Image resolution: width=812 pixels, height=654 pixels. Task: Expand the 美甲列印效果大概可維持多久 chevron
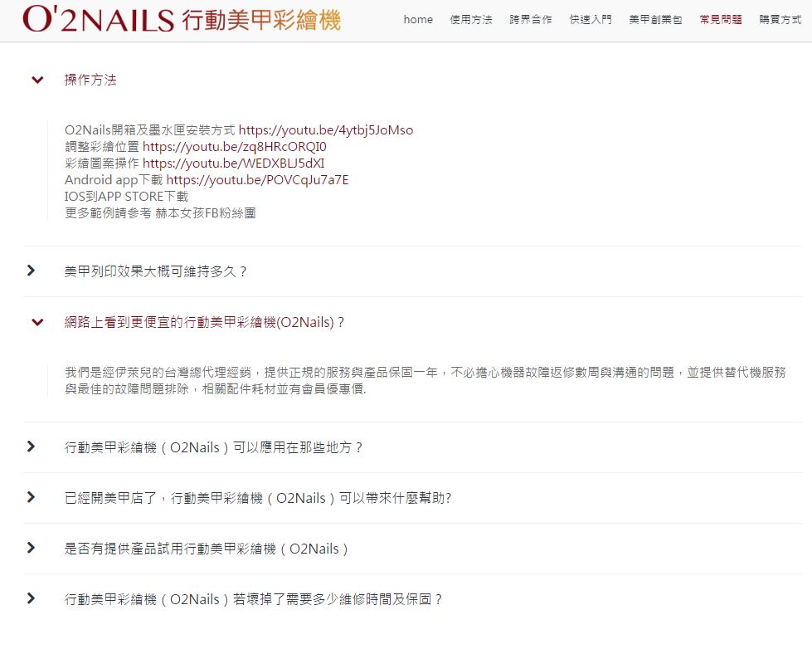pos(31,271)
